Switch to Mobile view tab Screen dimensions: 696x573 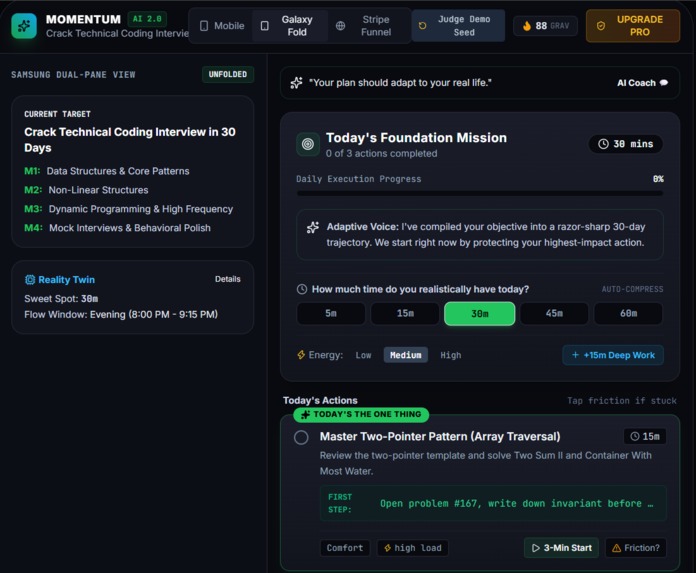tap(222, 26)
